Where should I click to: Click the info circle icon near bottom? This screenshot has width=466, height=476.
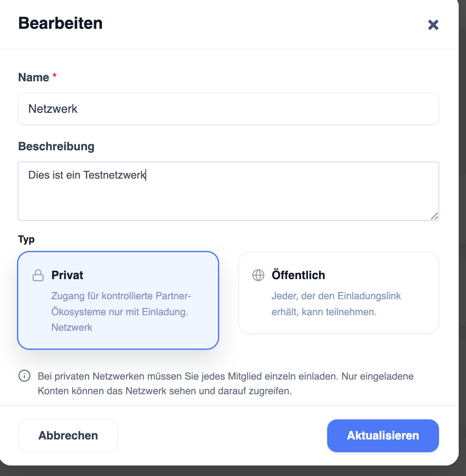24,376
